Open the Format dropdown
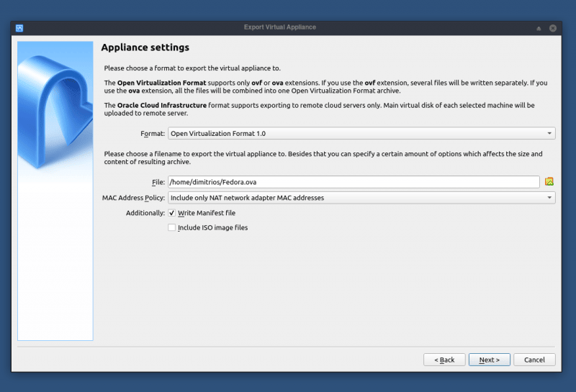 point(360,134)
